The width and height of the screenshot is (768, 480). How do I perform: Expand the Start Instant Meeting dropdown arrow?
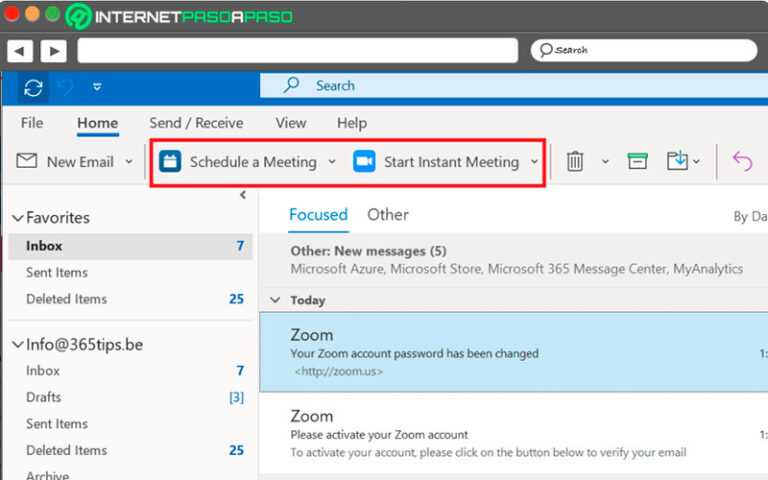tap(534, 162)
